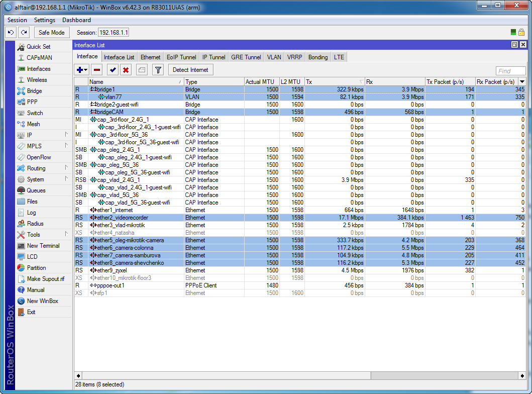Screen dimensions: 532x394
Task: Switch to the GRE Tunnel tab
Action: pos(246,57)
